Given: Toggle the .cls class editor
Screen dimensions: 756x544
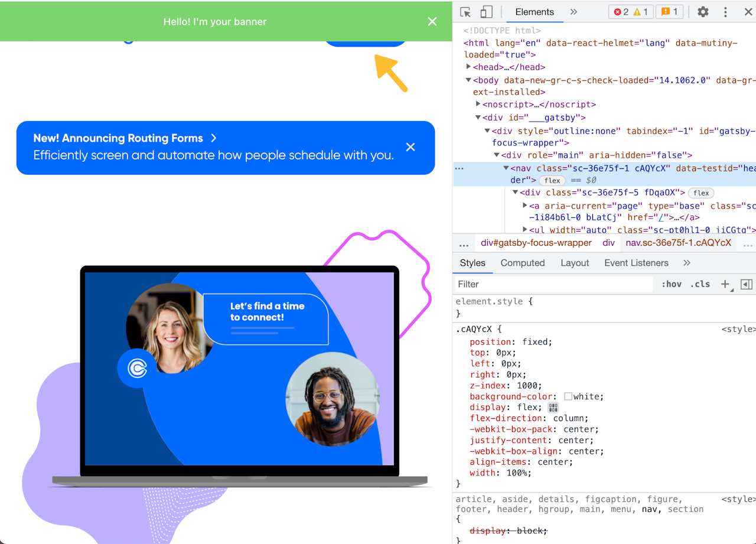Looking at the screenshot, I should [700, 284].
